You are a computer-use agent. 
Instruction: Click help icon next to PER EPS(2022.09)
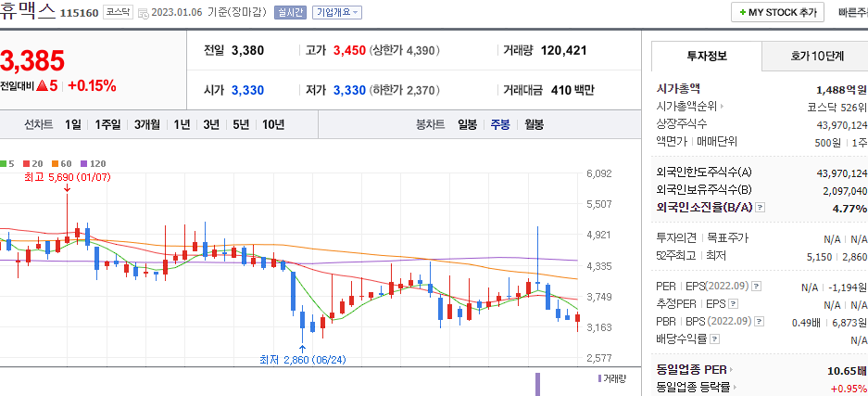click(756, 287)
